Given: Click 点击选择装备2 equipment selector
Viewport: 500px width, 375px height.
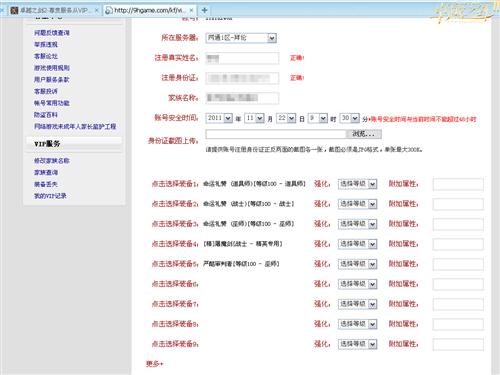Looking at the screenshot, I should 175,204.
